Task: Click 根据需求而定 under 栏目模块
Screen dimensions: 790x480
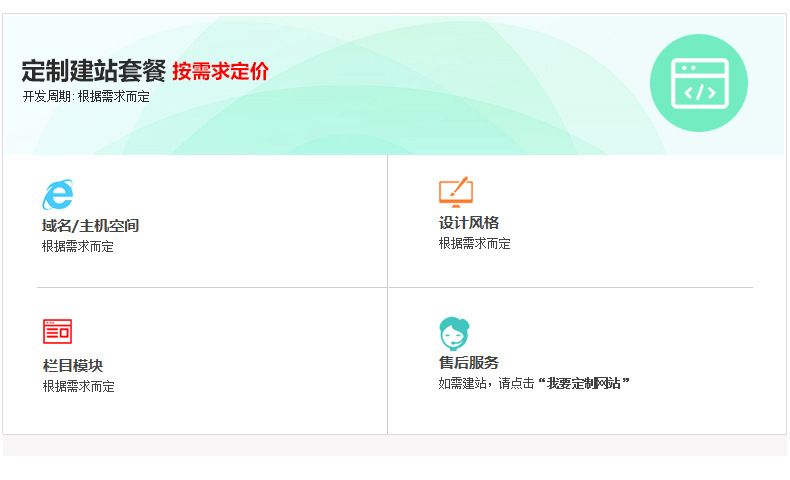Action: [x=78, y=387]
